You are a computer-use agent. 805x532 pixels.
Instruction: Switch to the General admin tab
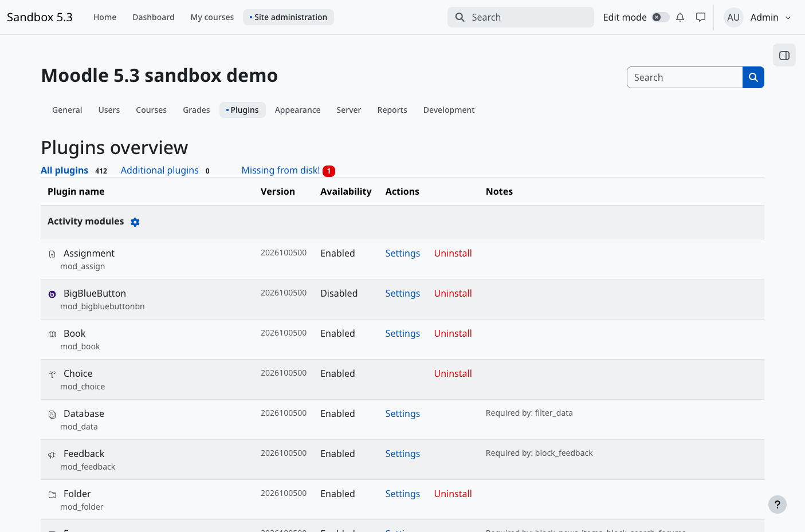pyautogui.click(x=67, y=110)
